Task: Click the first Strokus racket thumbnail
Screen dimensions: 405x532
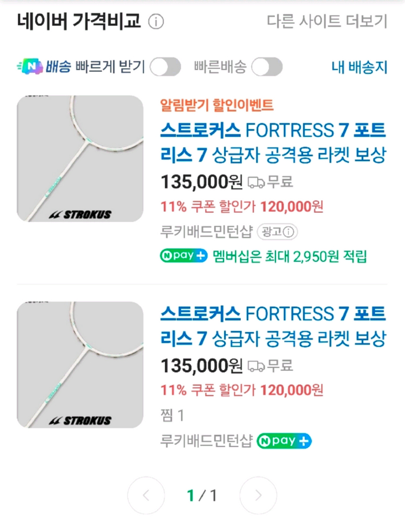Action: 80,159
